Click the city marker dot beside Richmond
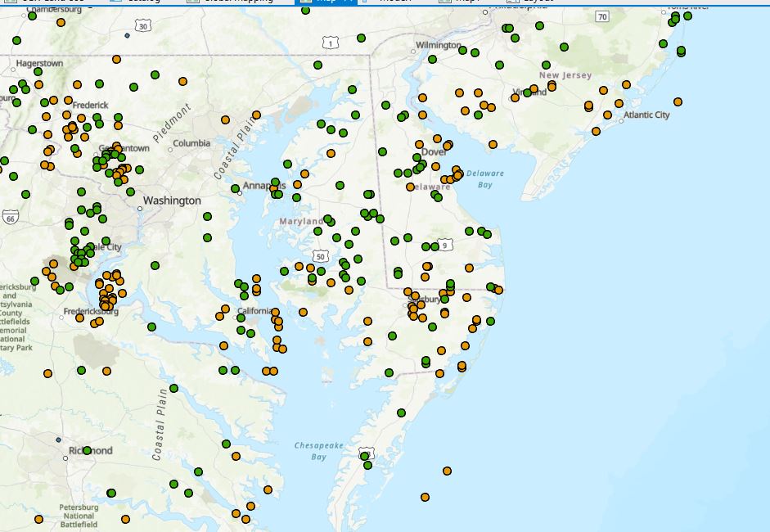The height and width of the screenshot is (532, 770). 65,458
